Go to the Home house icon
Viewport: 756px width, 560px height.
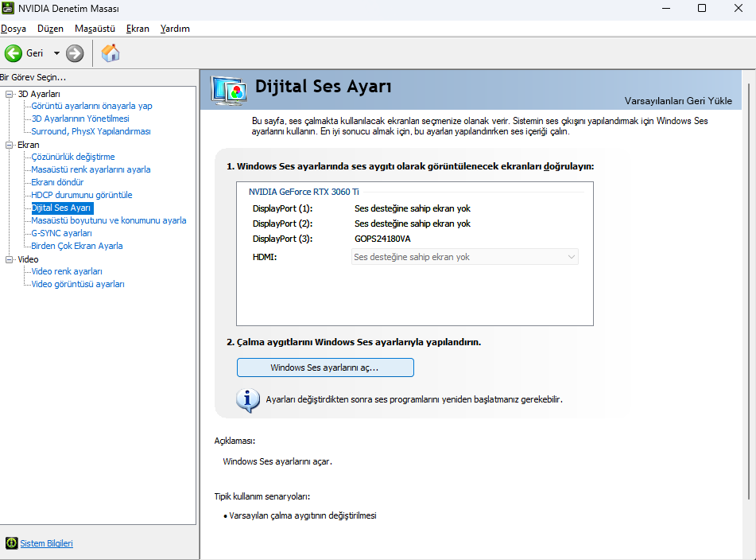pyautogui.click(x=110, y=53)
